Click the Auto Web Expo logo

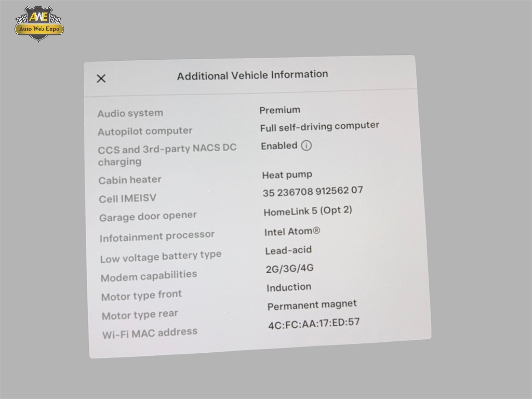(39, 23)
